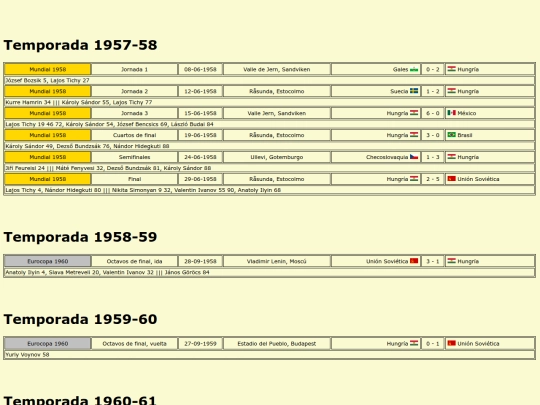Click the Czechoslovakia flag next to Checoslovaquia
Image resolution: width=540 pixels, height=405 pixels.
(414, 157)
